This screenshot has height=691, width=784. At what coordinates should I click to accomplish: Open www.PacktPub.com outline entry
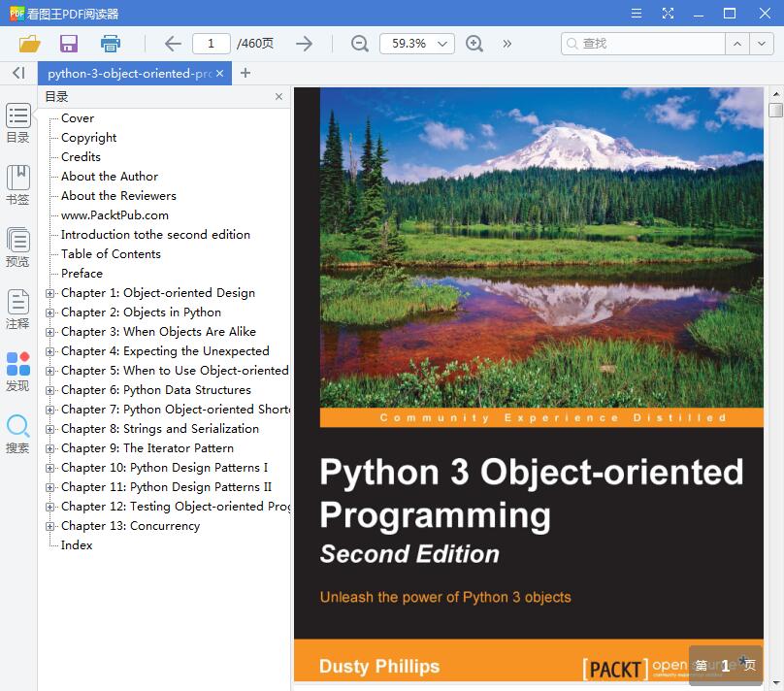click(114, 215)
